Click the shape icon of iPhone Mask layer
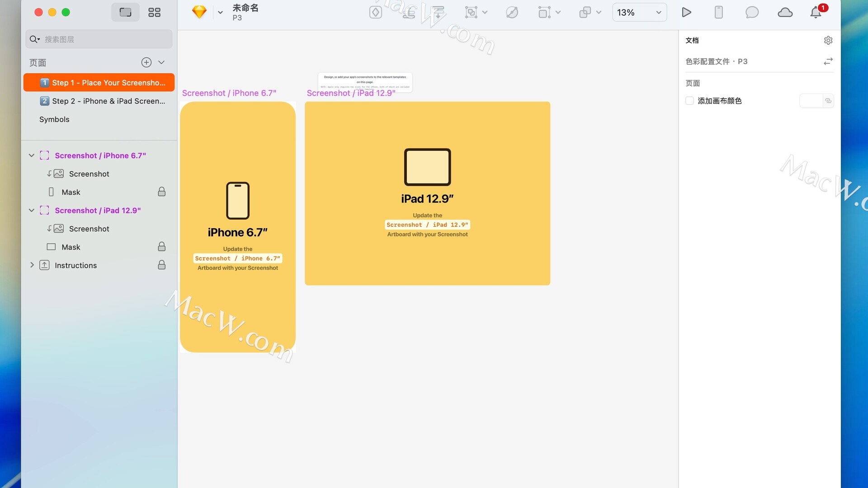This screenshot has width=868, height=488. click(51, 192)
